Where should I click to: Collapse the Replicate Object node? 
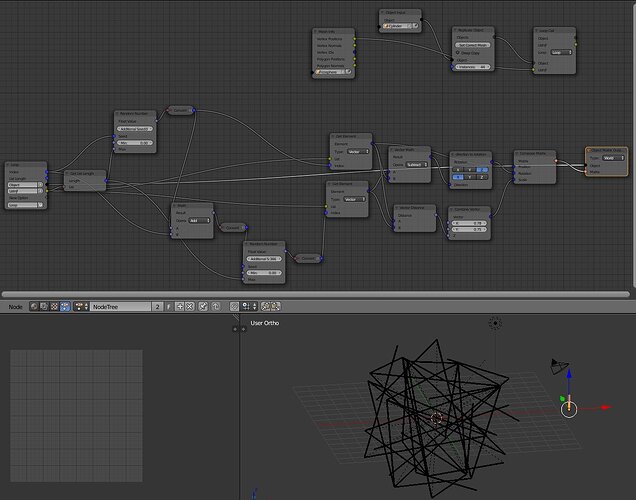pos(455,30)
